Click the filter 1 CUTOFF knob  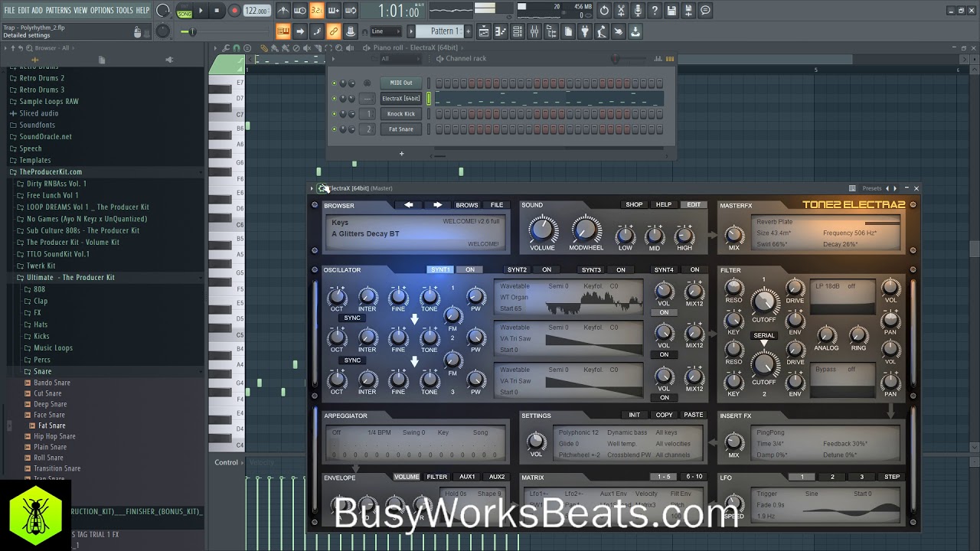[x=763, y=301]
